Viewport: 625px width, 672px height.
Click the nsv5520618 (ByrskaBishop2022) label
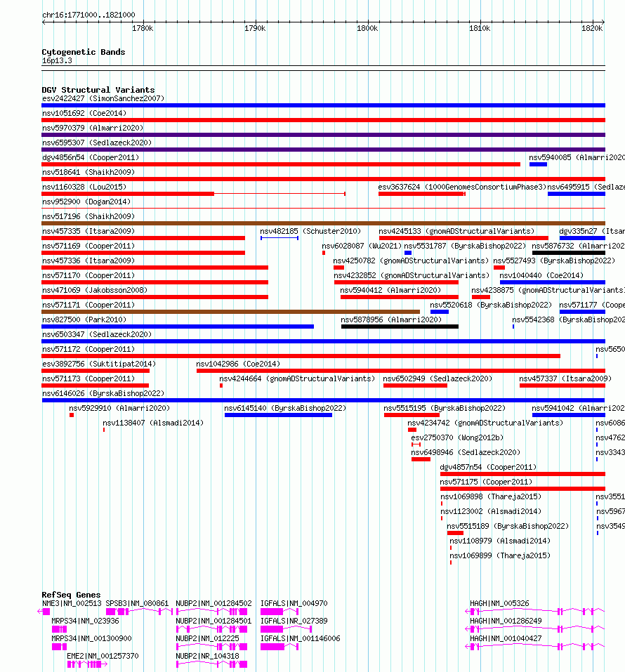click(491, 305)
